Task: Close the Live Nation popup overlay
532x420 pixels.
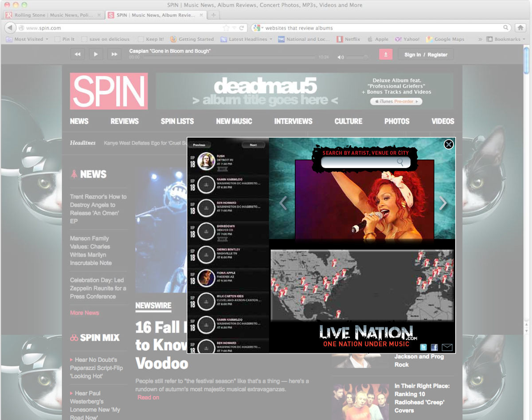Action: coord(449,144)
